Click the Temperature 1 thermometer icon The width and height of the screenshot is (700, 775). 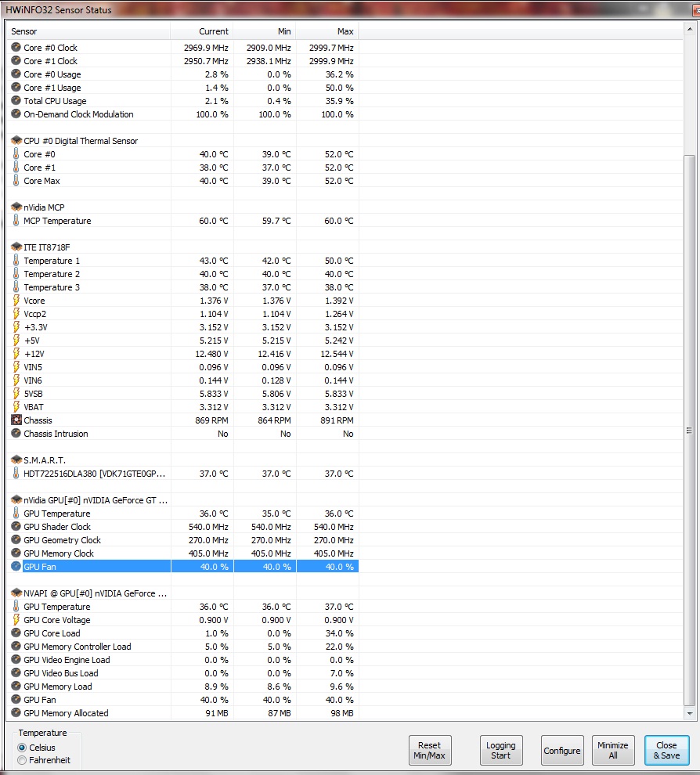(16, 261)
